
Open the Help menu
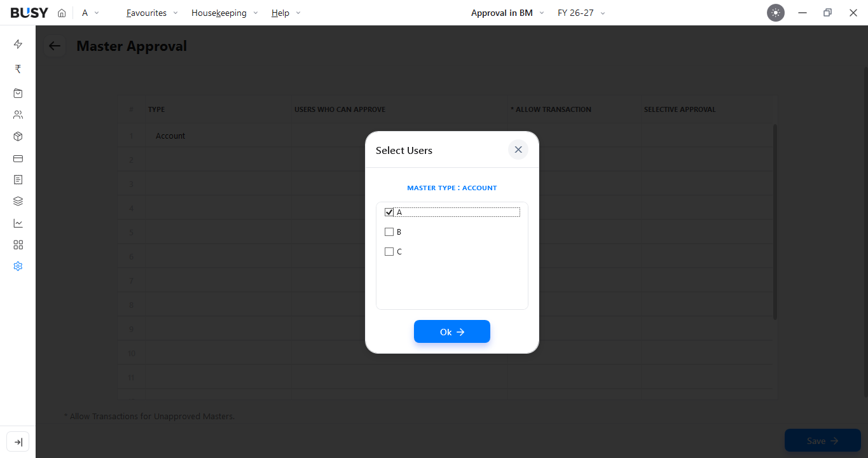[x=286, y=13]
